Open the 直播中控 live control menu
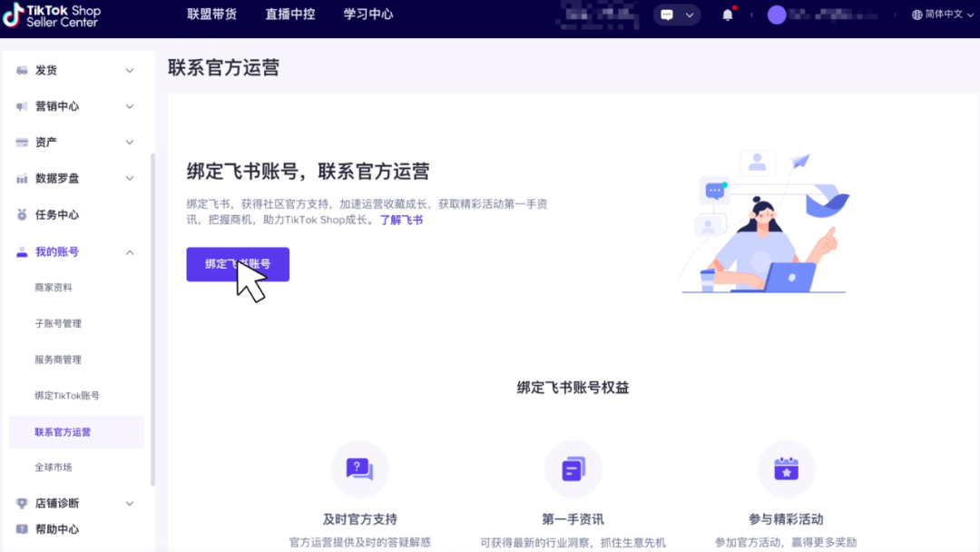The image size is (980, 552). (x=289, y=14)
